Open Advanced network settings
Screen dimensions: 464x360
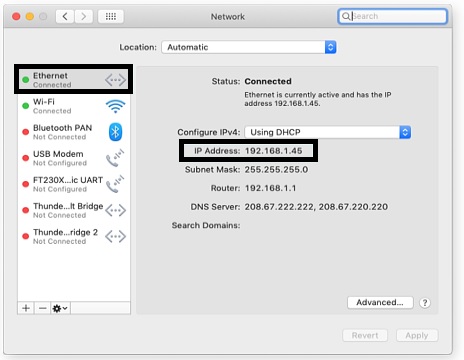(380, 303)
